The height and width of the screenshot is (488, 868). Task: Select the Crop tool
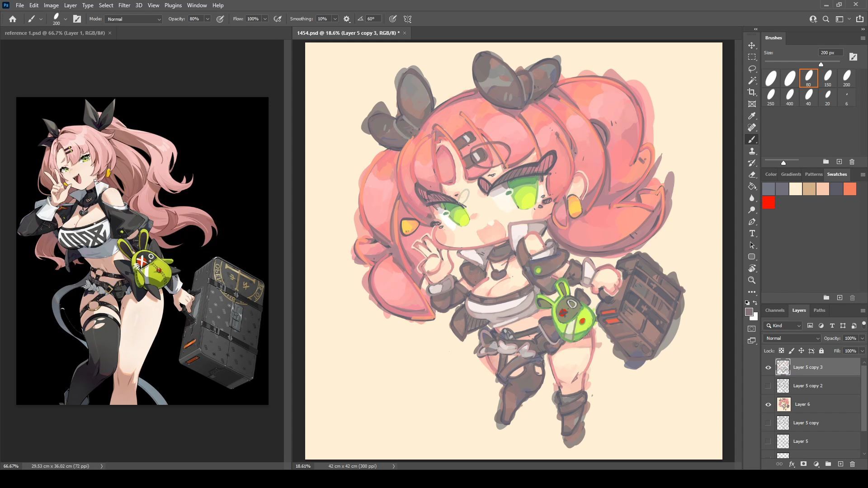(752, 93)
